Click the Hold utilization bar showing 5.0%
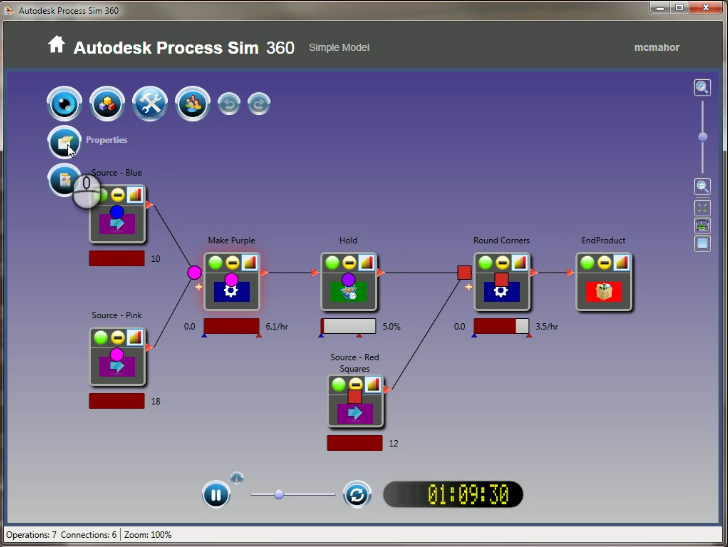728x547 pixels. click(348, 326)
